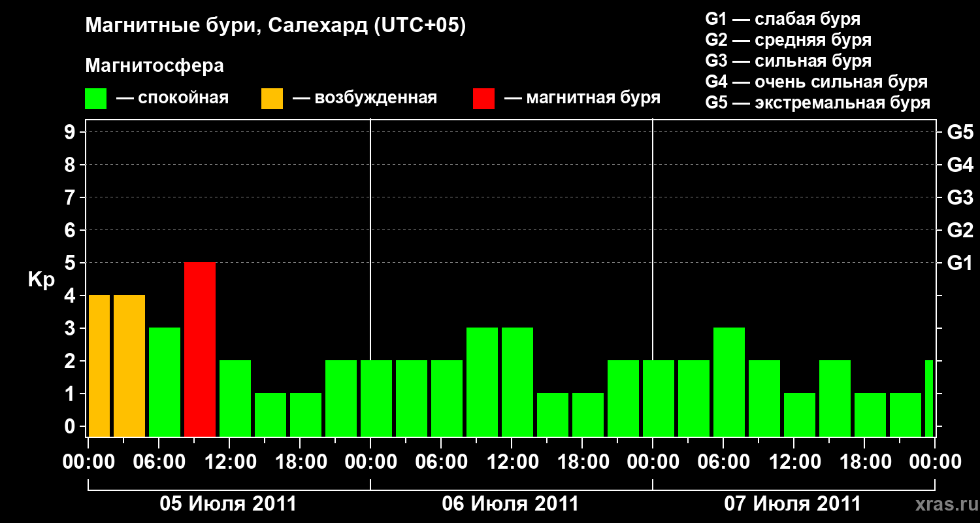980x523 pixels.
Task: Click the 'Kp' y-axis label
Action: tap(41, 280)
